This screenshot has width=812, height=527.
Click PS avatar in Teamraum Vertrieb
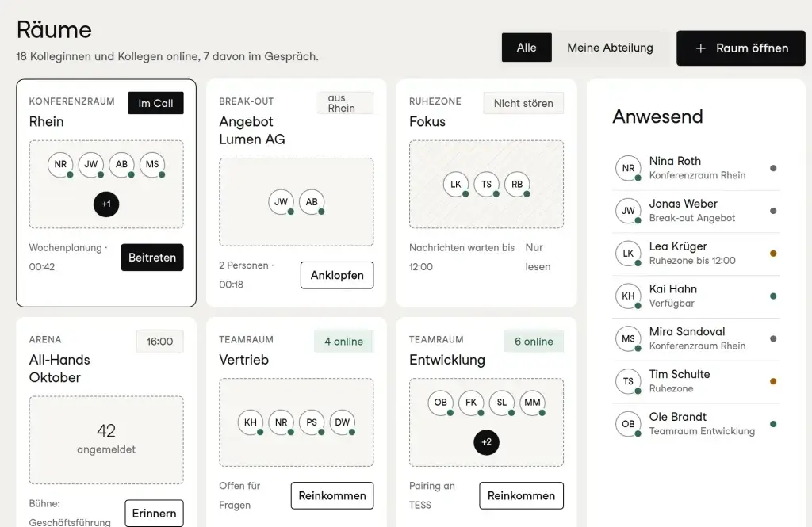(312, 422)
